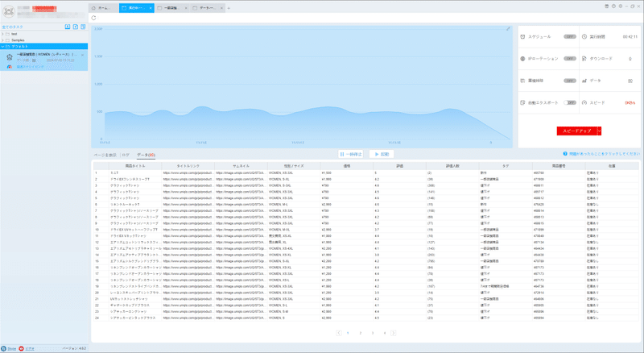This screenshot has height=353, width=644.
Task: Click the red video icon in status bar
Action: (21, 348)
